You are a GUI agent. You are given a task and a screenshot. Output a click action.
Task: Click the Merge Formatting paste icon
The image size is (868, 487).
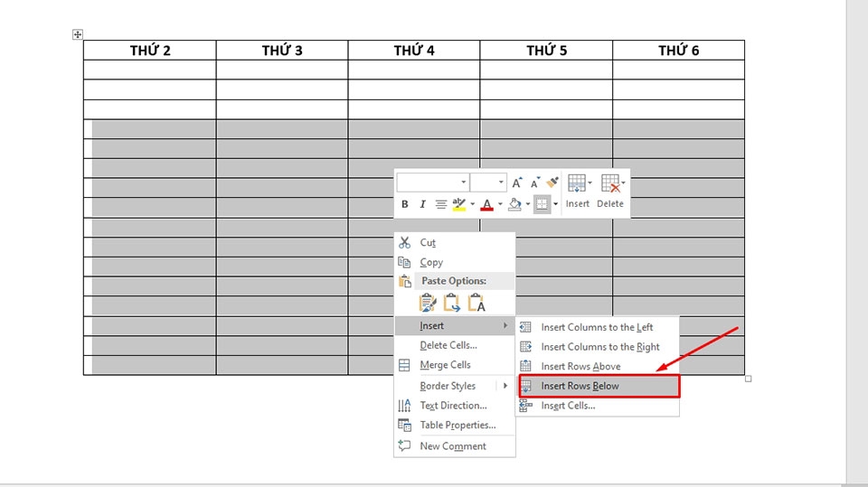(452, 304)
